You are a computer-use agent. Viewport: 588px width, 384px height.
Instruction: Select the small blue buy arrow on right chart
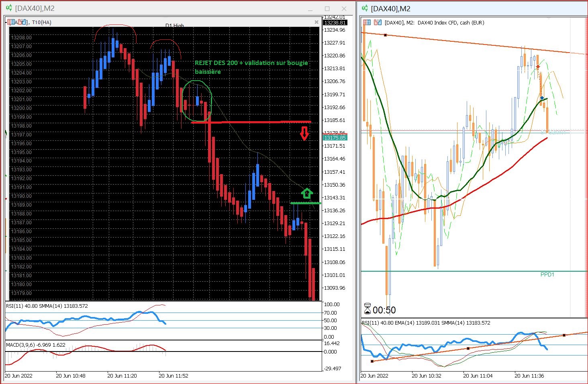(542, 98)
